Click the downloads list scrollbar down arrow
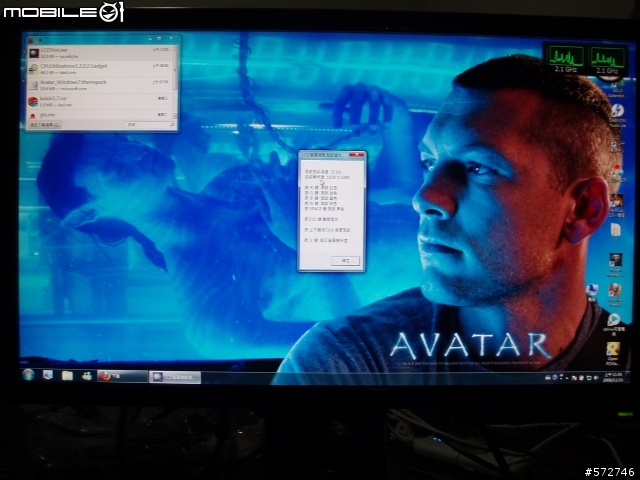Viewport: 640px width, 480px height. pos(176,117)
